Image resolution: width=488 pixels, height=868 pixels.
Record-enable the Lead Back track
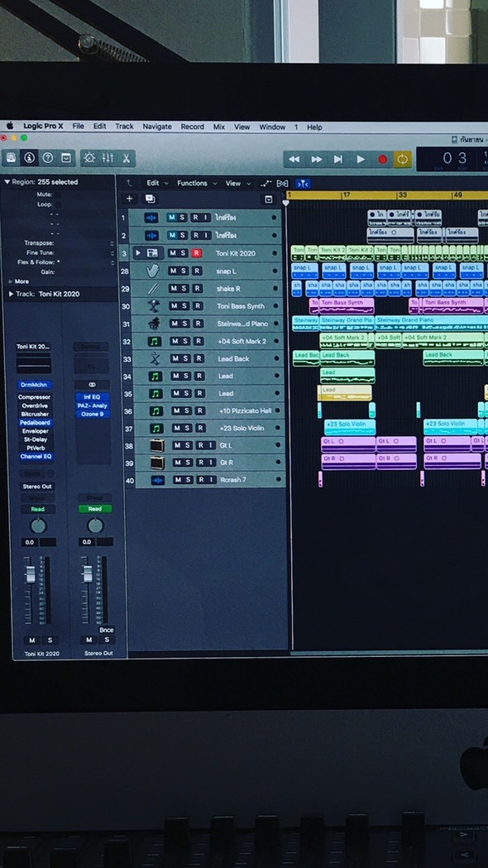pos(199,358)
